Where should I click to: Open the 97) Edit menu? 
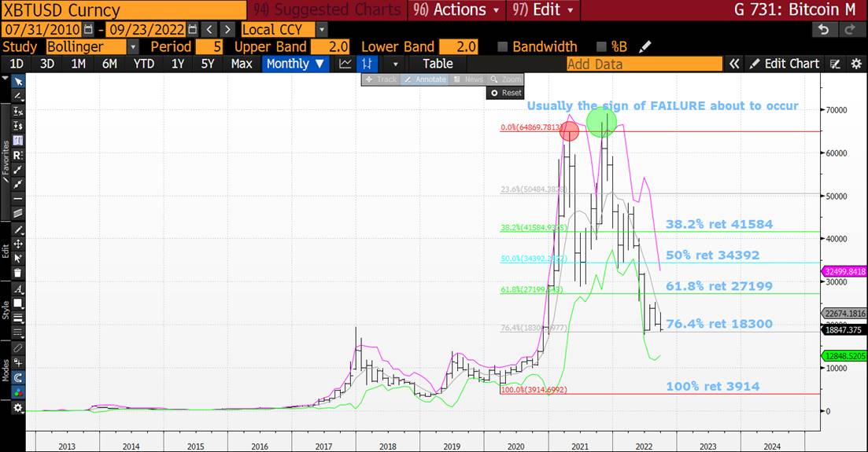coord(544,10)
